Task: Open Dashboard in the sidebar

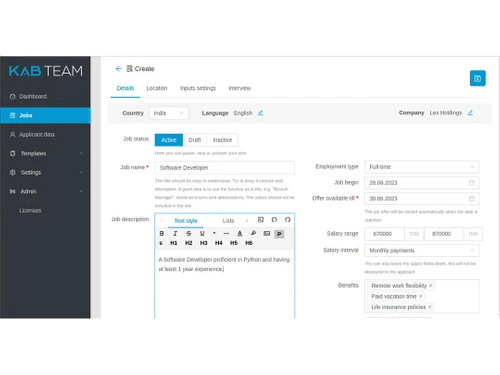Action: click(45, 96)
